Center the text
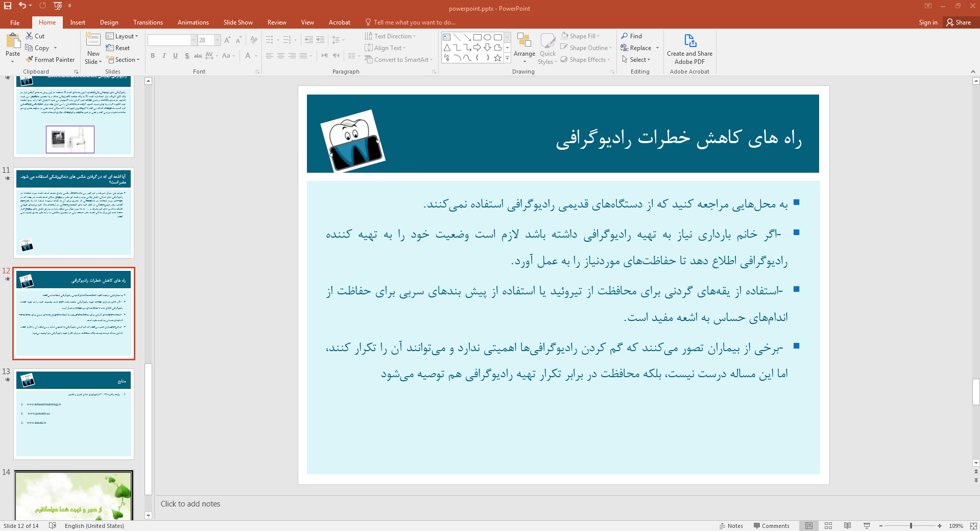Viewport: 980px width, 531px height. point(281,56)
